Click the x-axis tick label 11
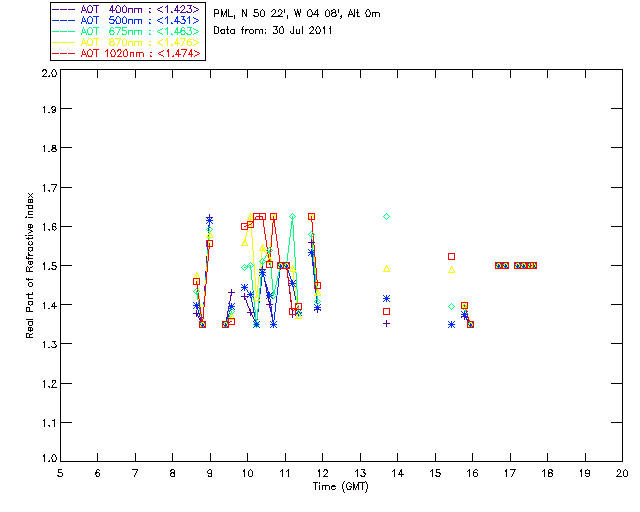The height and width of the screenshot is (512, 640). [285, 473]
